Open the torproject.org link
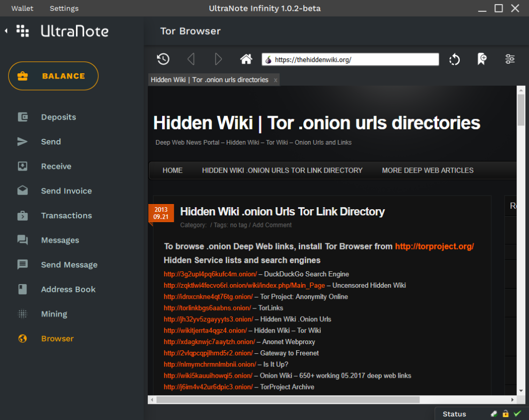 [434, 246]
